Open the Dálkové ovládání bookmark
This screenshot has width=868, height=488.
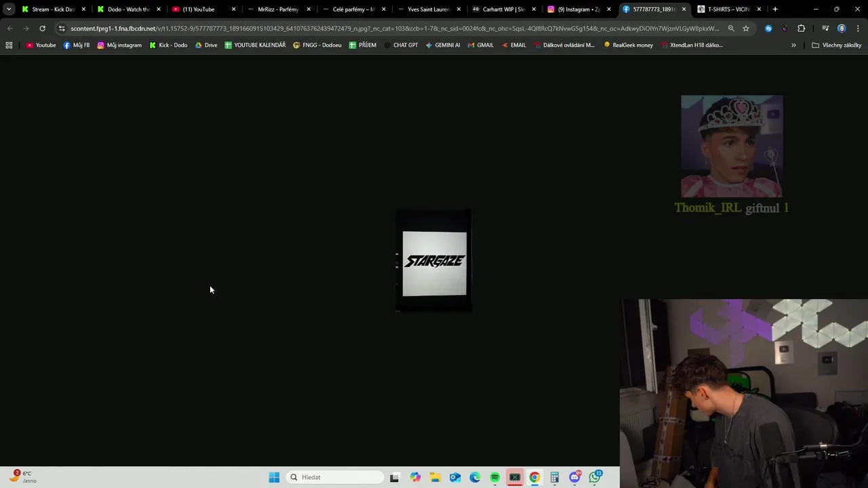point(564,45)
